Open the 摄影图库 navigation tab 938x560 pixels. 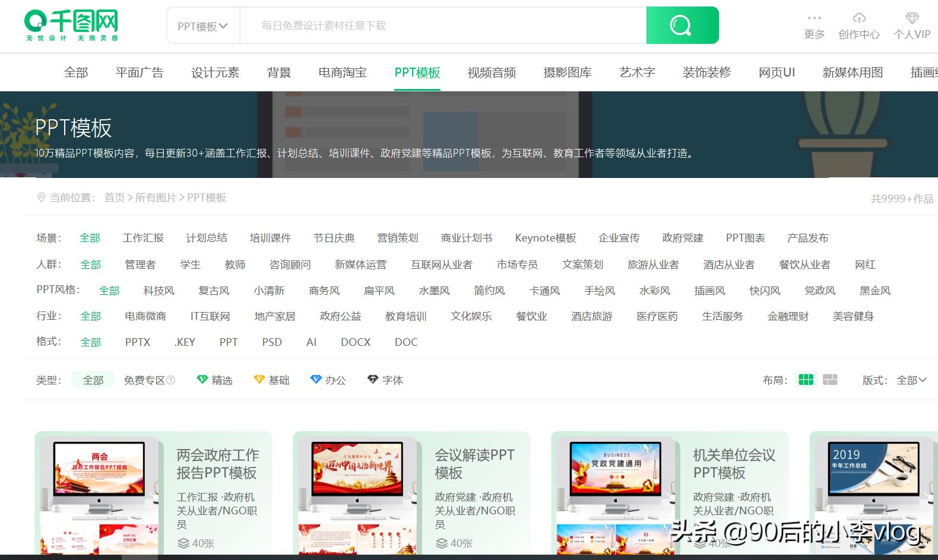tap(568, 72)
